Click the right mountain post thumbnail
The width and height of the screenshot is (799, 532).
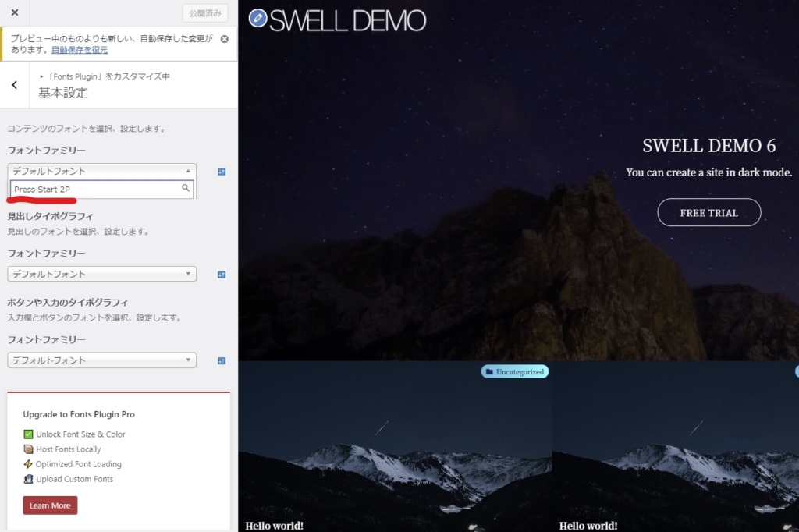[675, 446]
